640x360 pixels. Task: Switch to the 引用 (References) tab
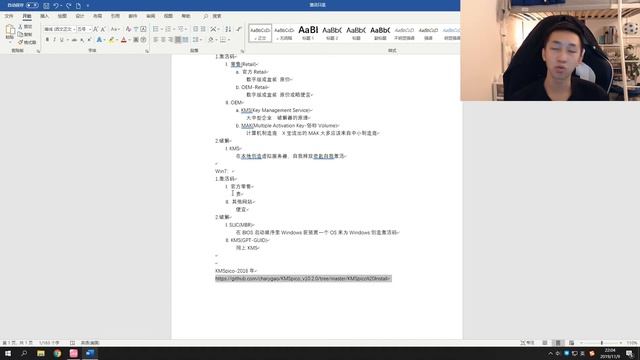(116, 16)
